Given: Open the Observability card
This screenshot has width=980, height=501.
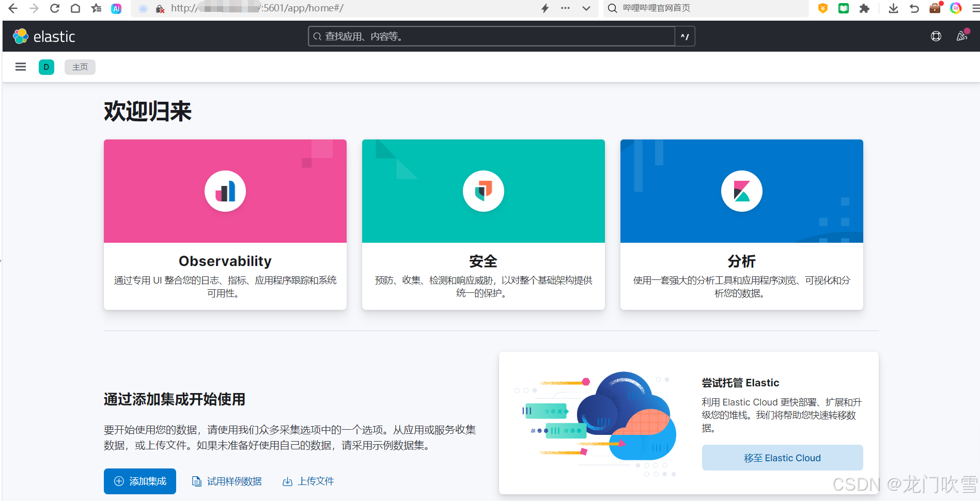Looking at the screenshot, I should tap(225, 225).
